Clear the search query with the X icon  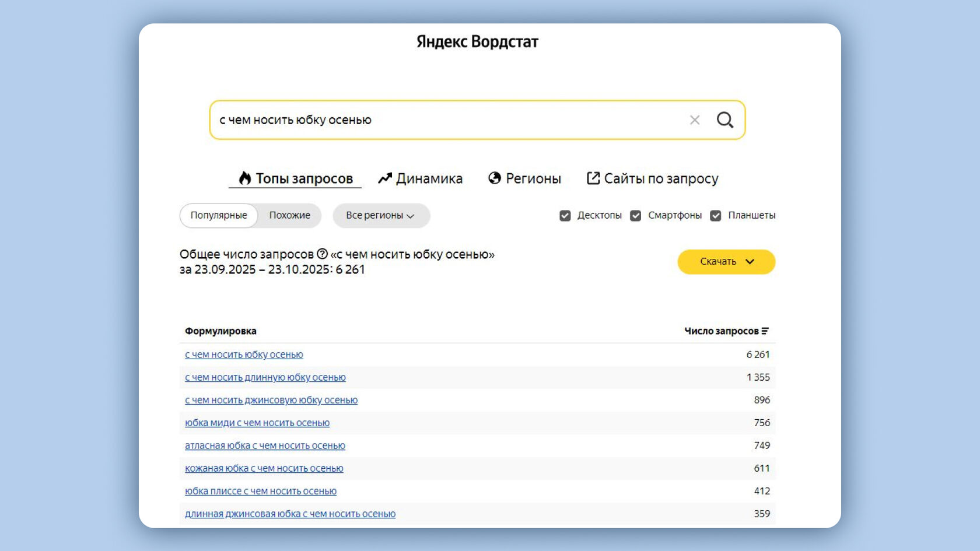(x=695, y=120)
